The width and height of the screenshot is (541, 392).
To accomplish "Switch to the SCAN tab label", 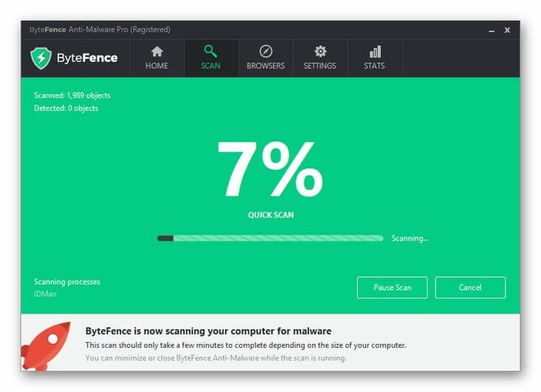I will 211,65.
